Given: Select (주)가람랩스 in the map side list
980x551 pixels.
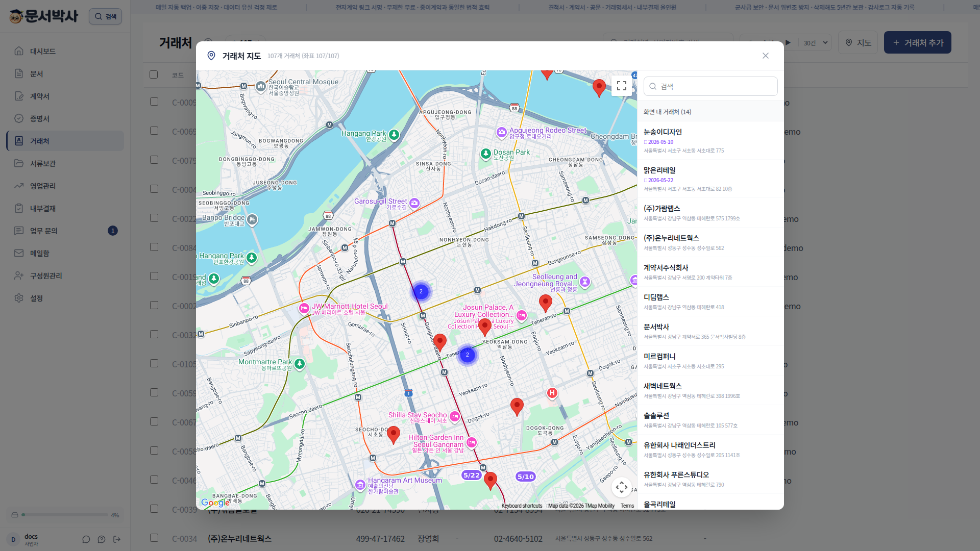Looking at the screenshot, I should click(x=710, y=213).
